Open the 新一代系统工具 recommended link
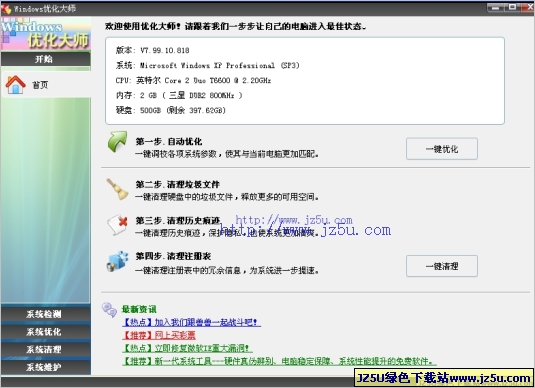This screenshot has width=535, height=388. click(279, 361)
